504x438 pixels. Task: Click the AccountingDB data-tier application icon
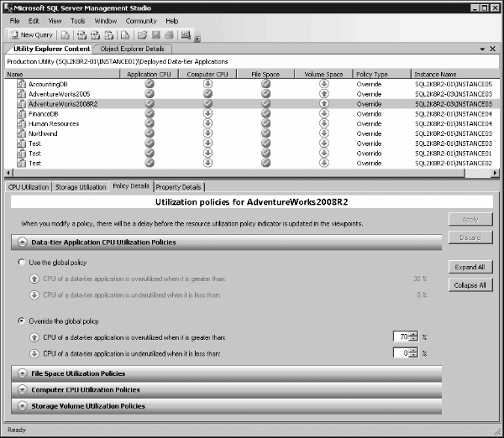click(x=21, y=84)
